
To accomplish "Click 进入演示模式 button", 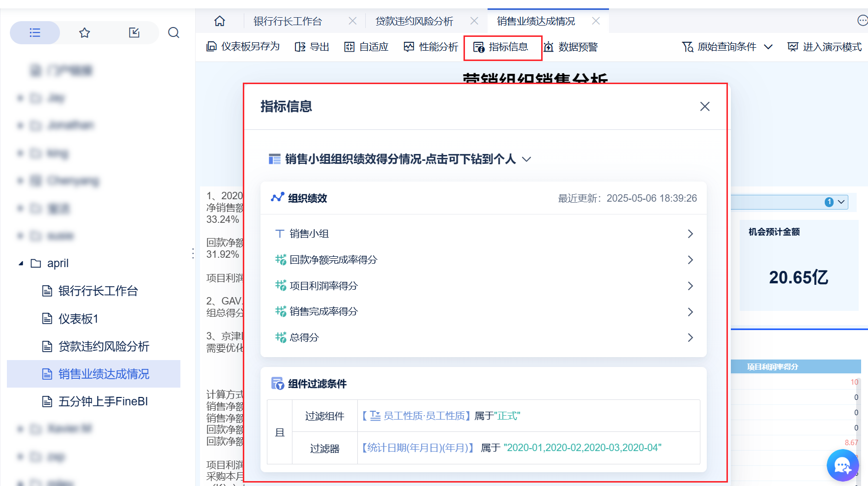I will tap(824, 47).
